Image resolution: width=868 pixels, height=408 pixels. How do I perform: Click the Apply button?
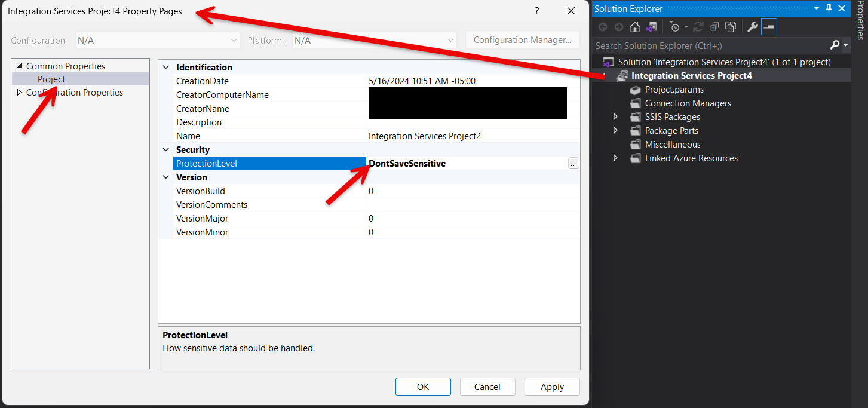(552, 386)
